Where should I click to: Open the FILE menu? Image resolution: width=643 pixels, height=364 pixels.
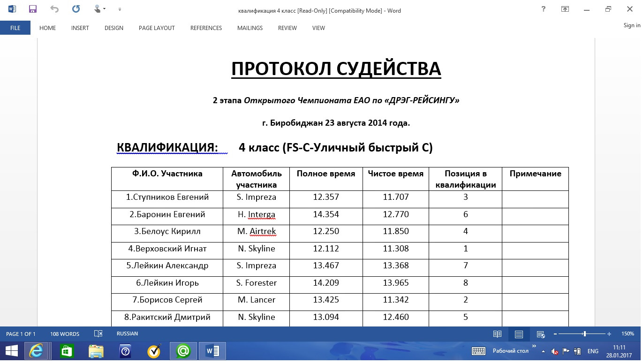[x=15, y=28]
